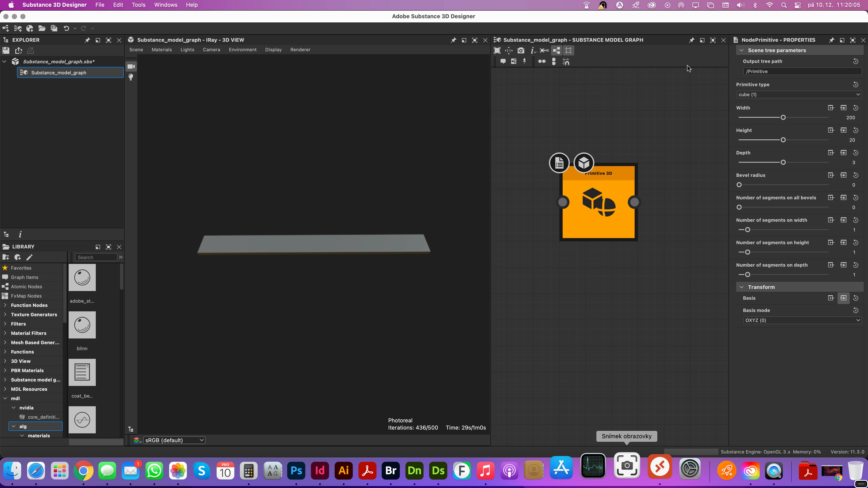Screen dimensions: 868x488
Task: Reset the Width parameter to default
Action: (x=855, y=108)
